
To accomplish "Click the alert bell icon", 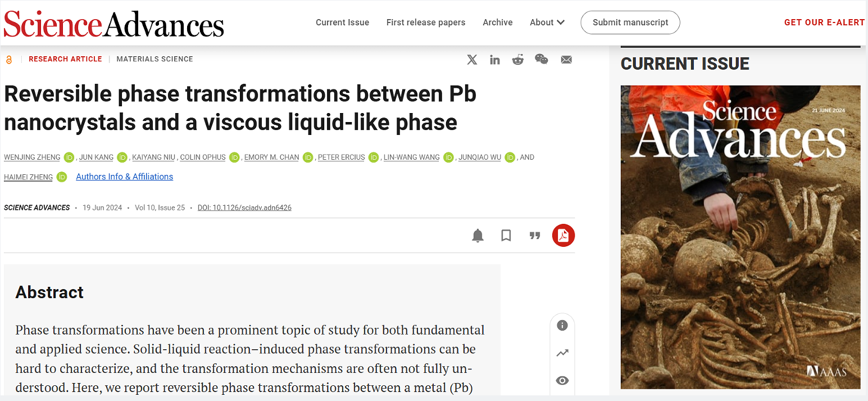I will 478,236.
